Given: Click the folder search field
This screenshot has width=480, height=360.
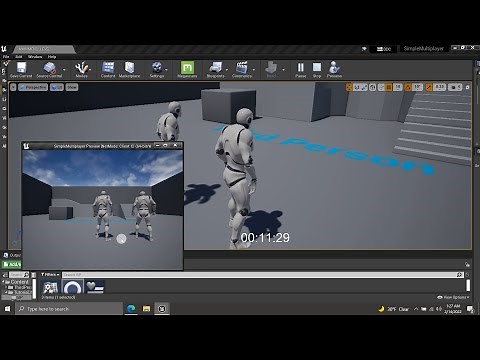Looking at the screenshot, I should 19,275.
